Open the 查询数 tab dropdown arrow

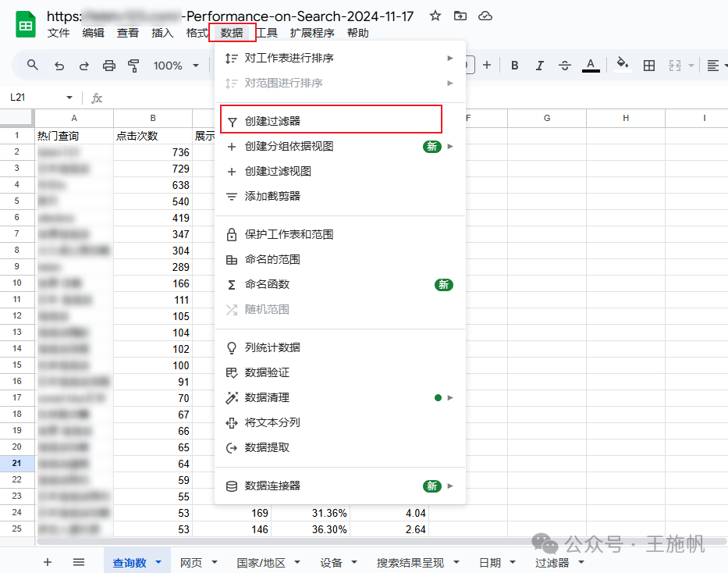158,562
